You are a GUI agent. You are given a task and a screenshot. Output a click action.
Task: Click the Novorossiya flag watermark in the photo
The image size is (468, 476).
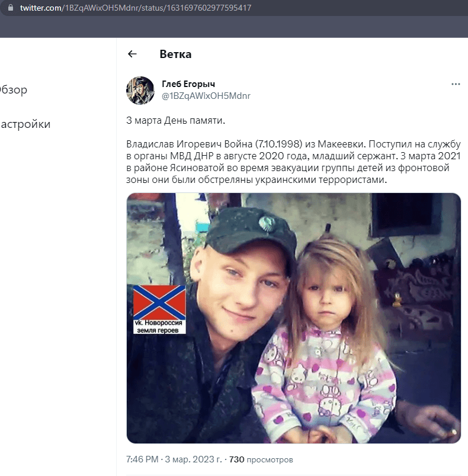(x=159, y=302)
